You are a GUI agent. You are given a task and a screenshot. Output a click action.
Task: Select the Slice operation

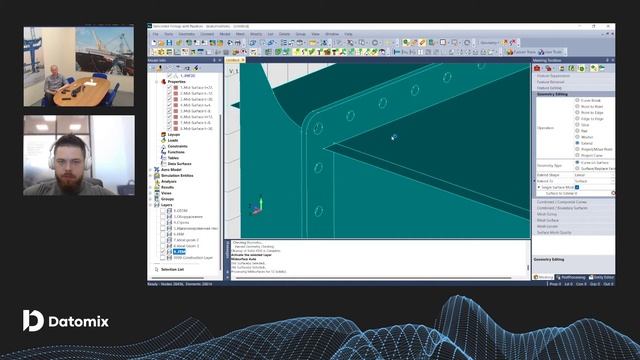577,124
